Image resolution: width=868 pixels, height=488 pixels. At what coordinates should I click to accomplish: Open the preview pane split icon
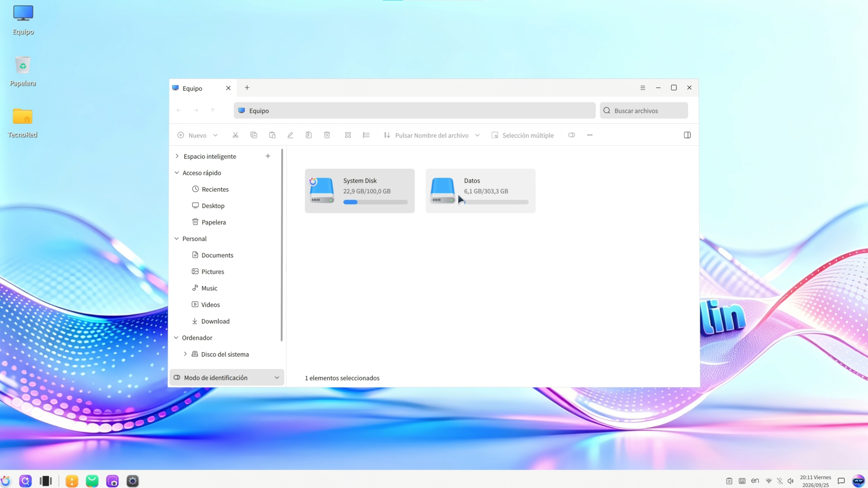click(687, 135)
